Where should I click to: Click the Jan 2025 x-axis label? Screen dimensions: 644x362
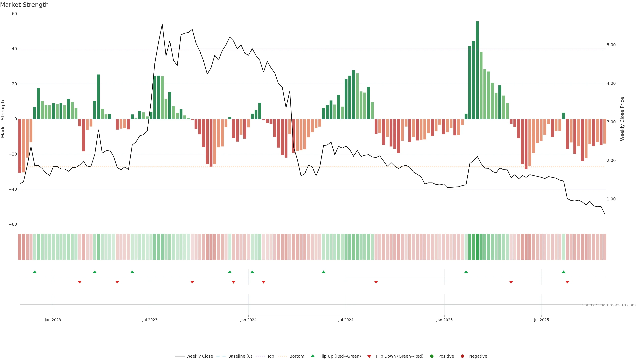[x=444, y=320]
